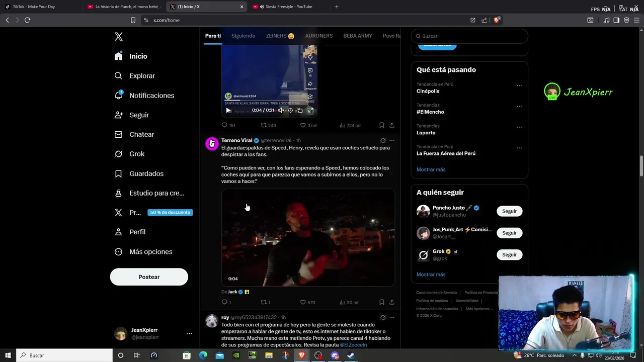Play the Speed bodyguard video

click(x=308, y=237)
